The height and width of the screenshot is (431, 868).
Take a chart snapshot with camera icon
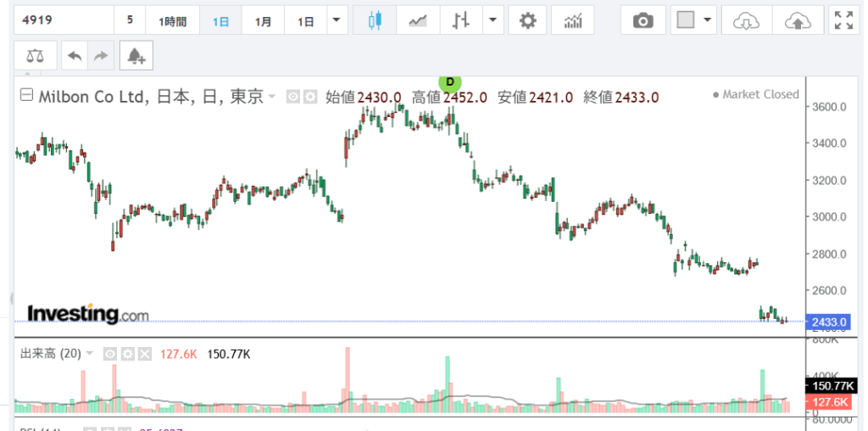[643, 20]
